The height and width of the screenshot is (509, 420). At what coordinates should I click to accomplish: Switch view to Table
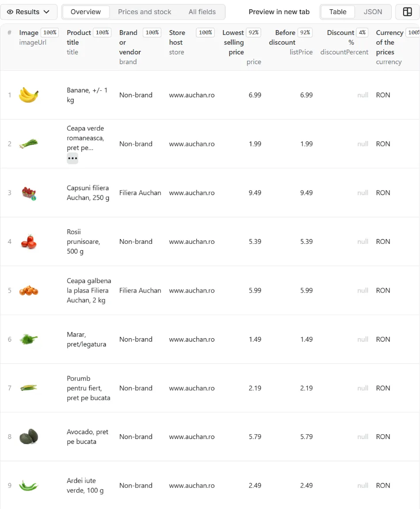(x=338, y=12)
